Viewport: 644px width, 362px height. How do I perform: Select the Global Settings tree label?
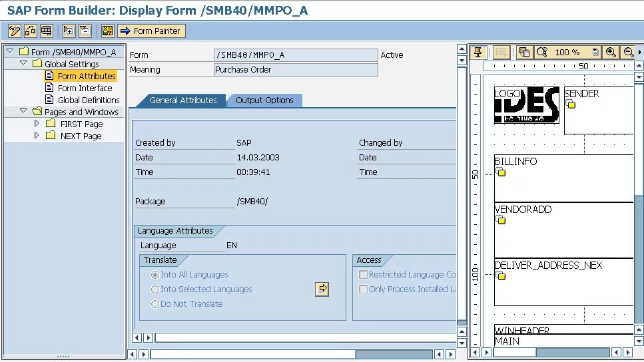pyautogui.click(x=72, y=64)
